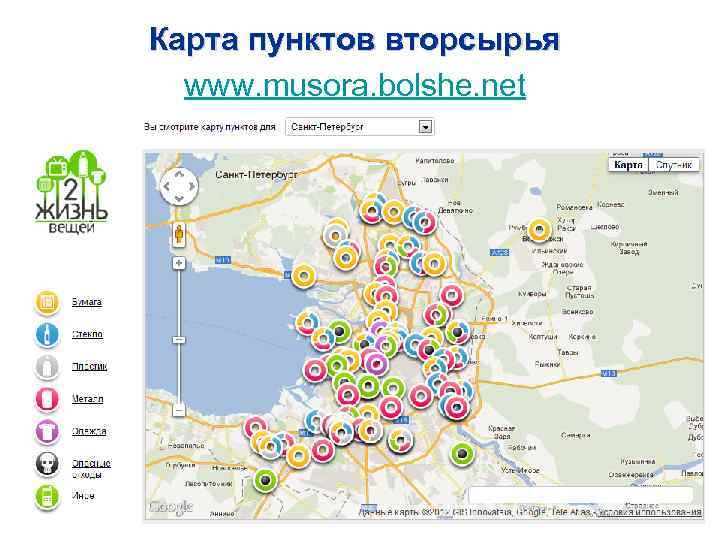Open the city dropdown showing Санкт-Петербург
This screenshot has height=540, width=720.
coord(360,127)
